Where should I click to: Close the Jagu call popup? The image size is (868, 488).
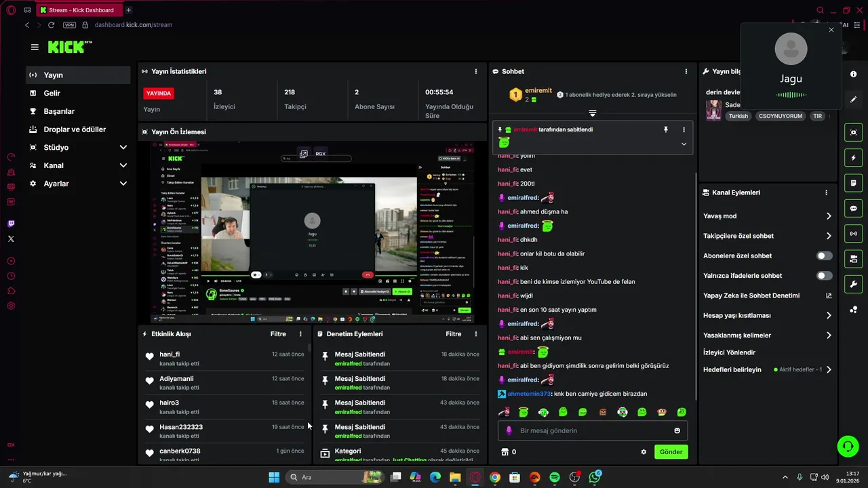831,30
